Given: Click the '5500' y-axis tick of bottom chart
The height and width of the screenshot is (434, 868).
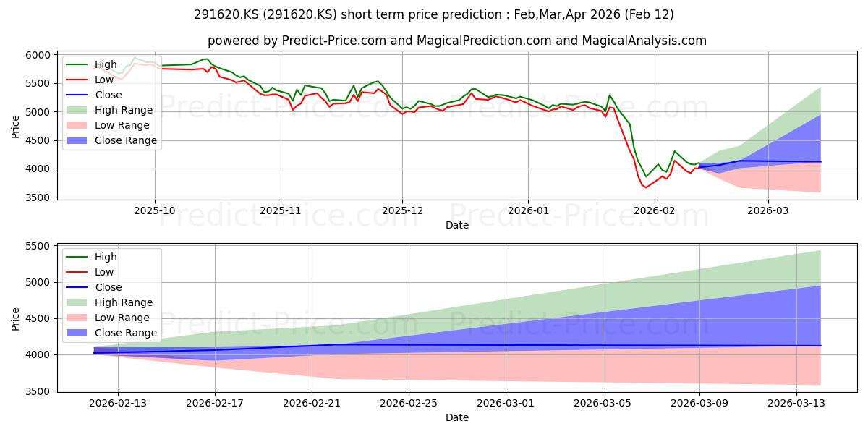Looking at the screenshot, I should [x=39, y=247].
